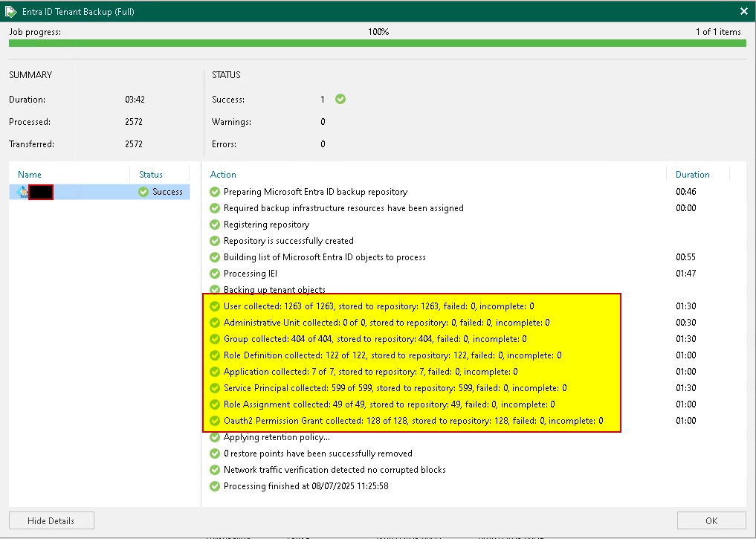Screen dimensions: 756x539
Task: Click checkmark beside Required backup infrastructure resources
Action: [x=215, y=208]
